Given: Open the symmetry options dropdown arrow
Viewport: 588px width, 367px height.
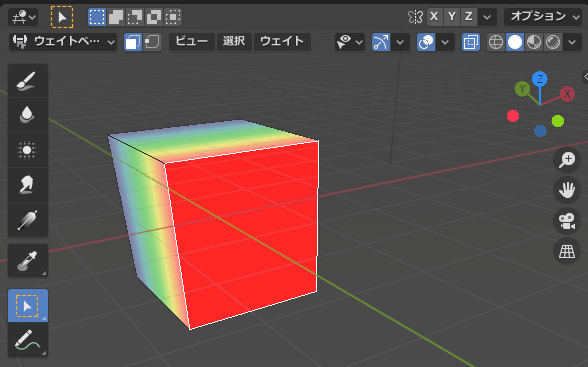Looking at the screenshot, I should pyautogui.click(x=487, y=17).
